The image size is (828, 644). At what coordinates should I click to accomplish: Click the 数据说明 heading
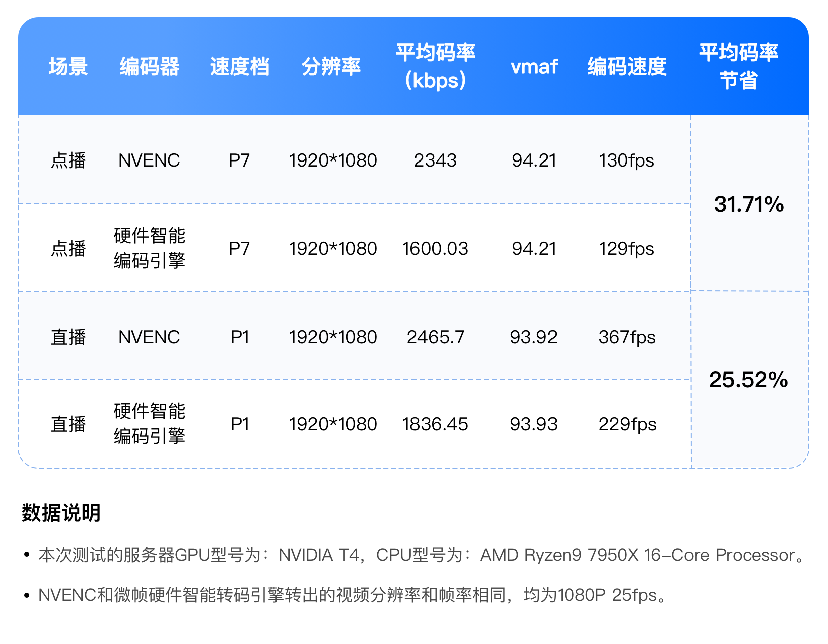[x=61, y=513]
